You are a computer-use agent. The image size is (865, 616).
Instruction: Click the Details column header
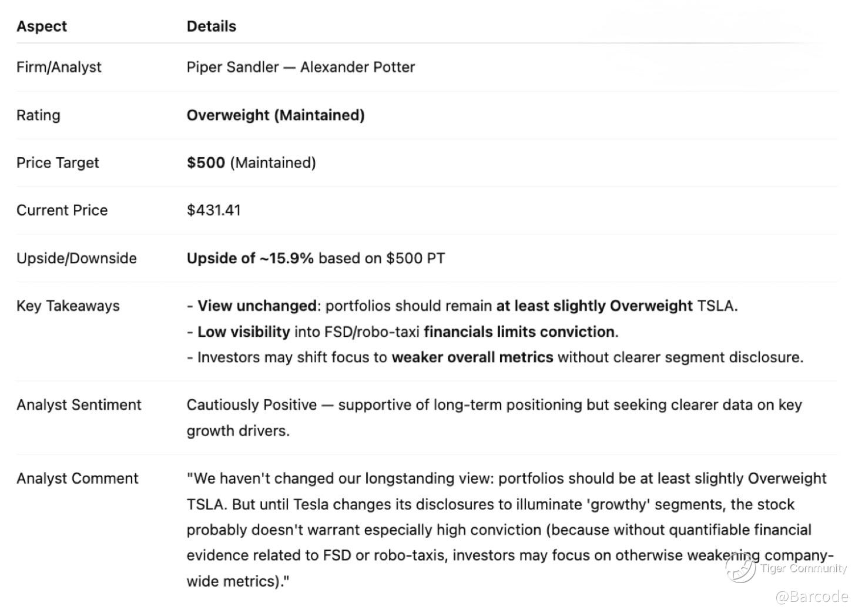pyautogui.click(x=212, y=26)
